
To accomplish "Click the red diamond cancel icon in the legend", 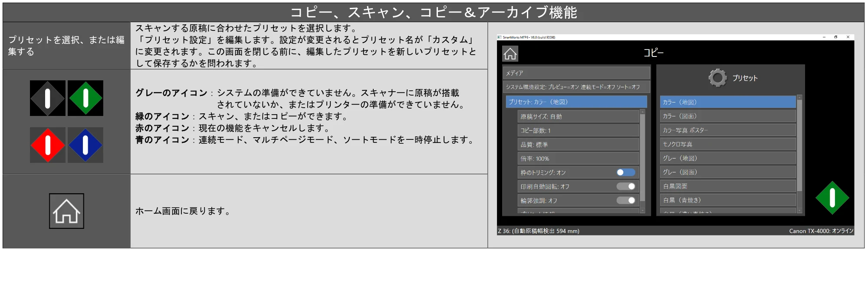I will point(48,145).
